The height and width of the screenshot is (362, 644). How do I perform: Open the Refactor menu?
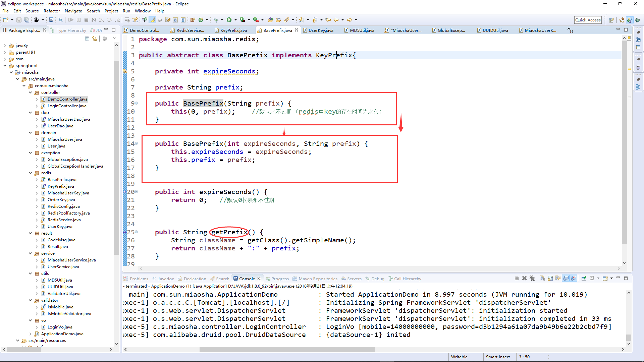[52, 11]
